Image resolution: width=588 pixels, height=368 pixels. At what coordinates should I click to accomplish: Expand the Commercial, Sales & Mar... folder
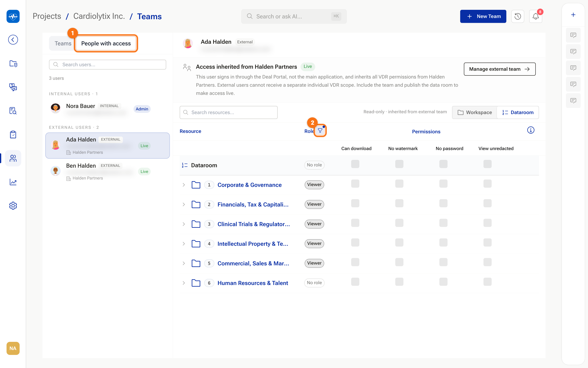coord(184,263)
